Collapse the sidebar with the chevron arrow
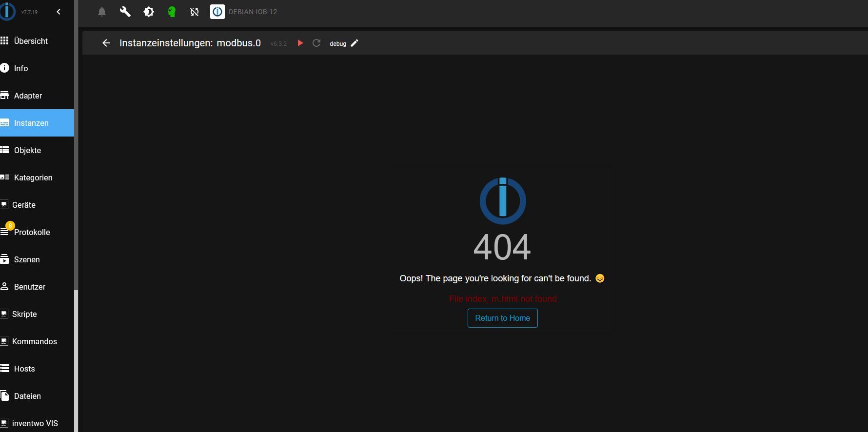 click(x=59, y=12)
